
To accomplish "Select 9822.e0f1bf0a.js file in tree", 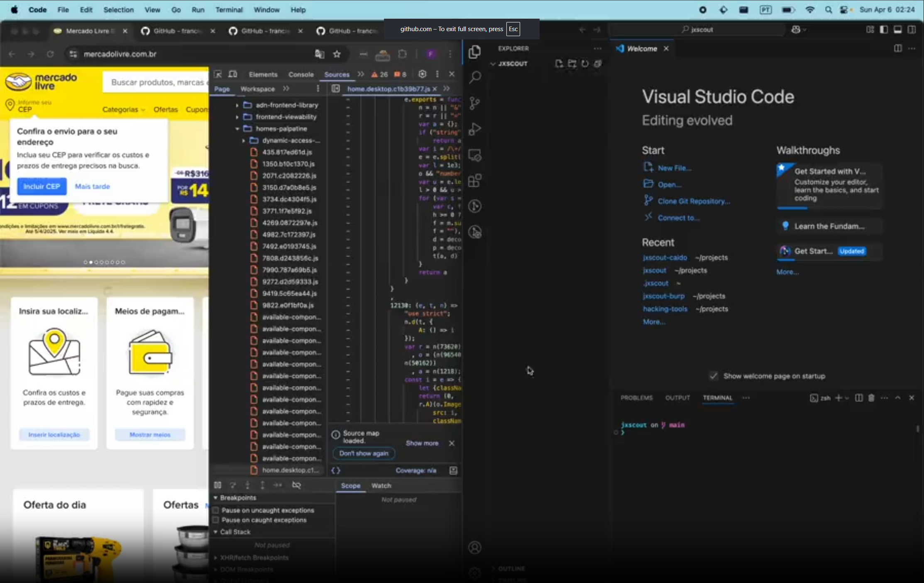I will [x=288, y=305].
